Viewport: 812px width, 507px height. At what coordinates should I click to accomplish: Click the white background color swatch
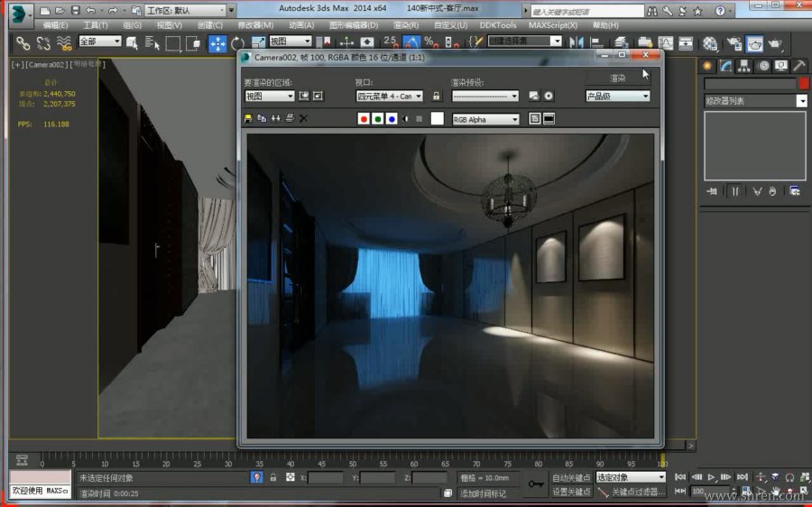pos(438,119)
